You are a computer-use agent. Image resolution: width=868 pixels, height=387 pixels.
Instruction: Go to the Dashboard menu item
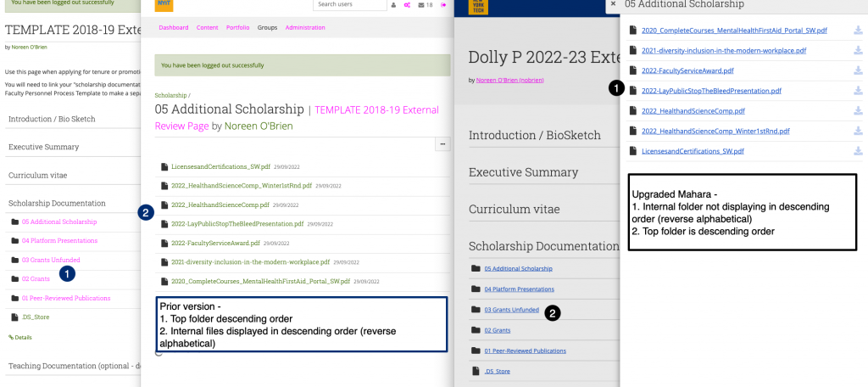[x=174, y=27]
